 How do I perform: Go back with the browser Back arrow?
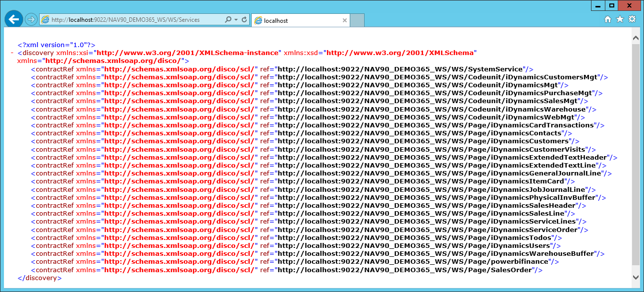14,19
